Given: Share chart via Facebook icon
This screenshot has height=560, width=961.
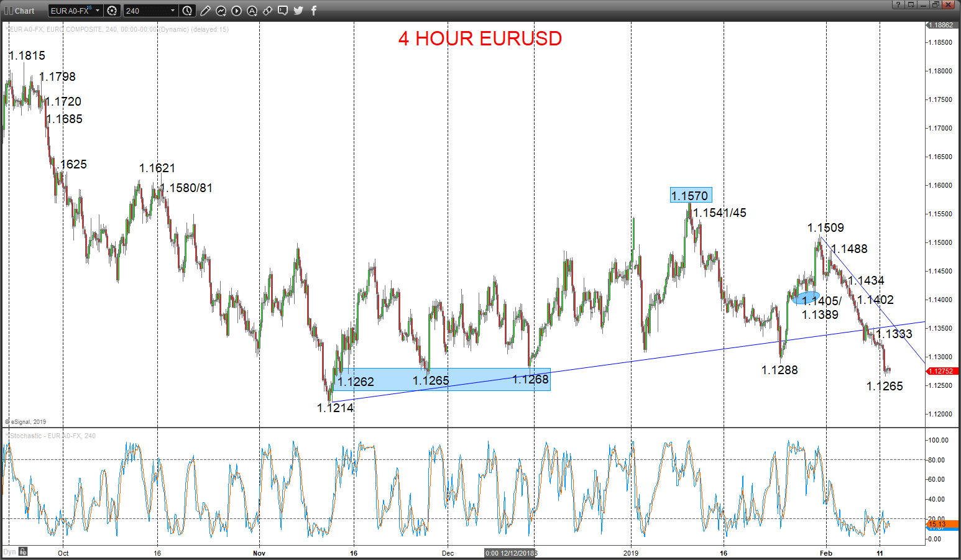Looking at the screenshot, I should pyautogui.click(x=314, y=11).
